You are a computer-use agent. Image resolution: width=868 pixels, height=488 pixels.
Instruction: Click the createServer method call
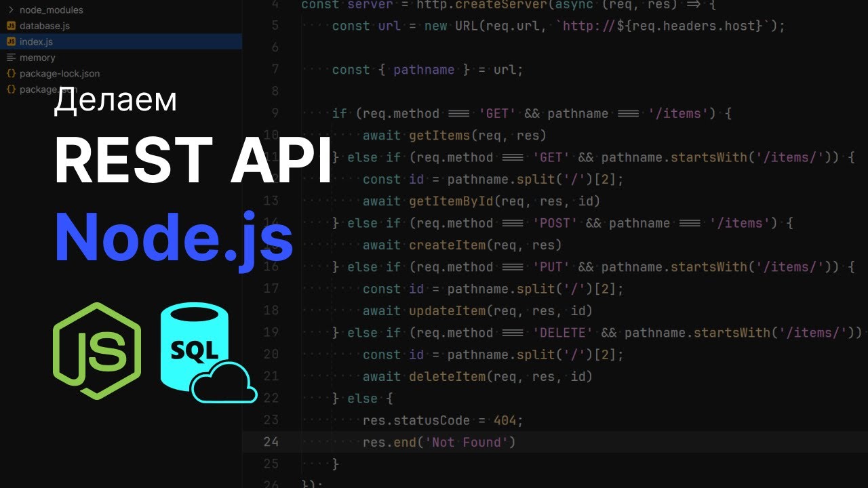point(500,5)
